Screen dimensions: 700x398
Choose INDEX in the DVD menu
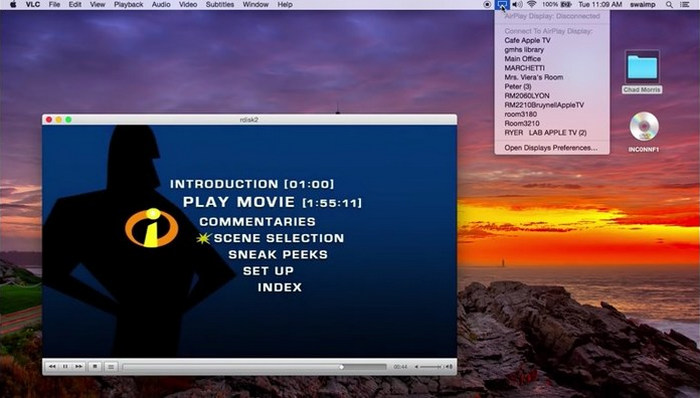[x=279, y=287]
